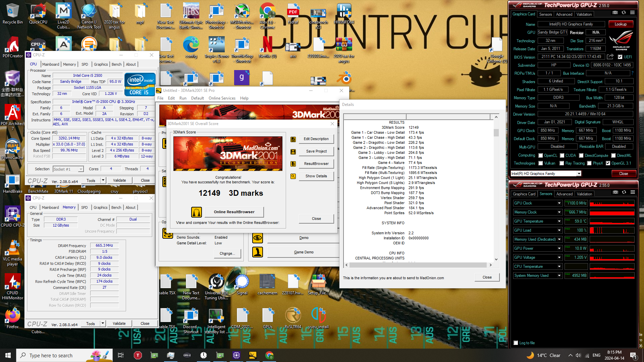Open PrimoCache desktop icon

[13, 149]
